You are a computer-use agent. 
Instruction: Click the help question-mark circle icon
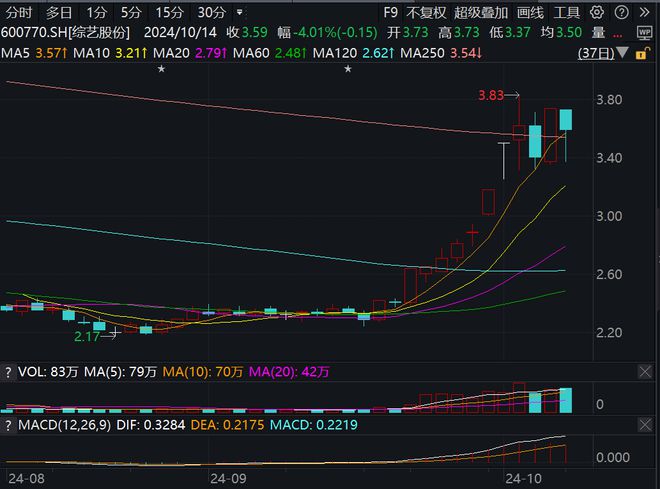(621, 12)
